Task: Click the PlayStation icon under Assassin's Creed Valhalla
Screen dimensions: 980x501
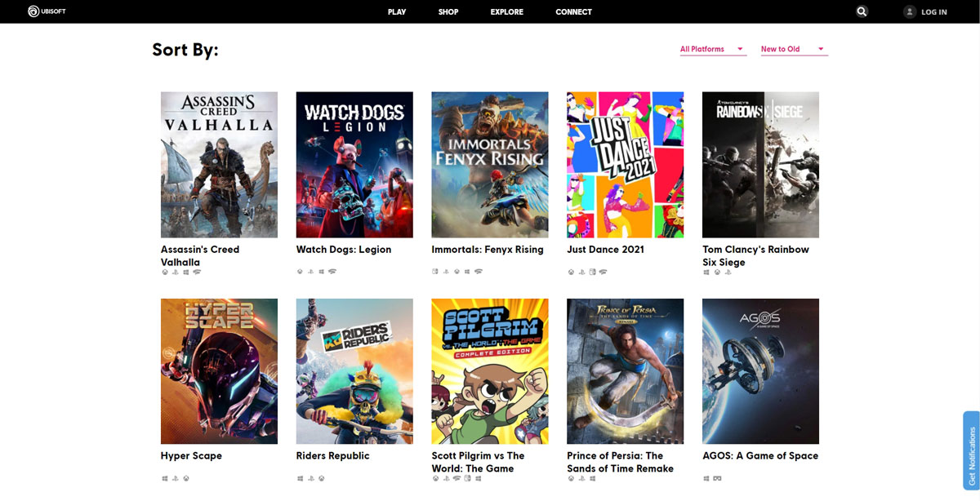Action: click(176, 273)
